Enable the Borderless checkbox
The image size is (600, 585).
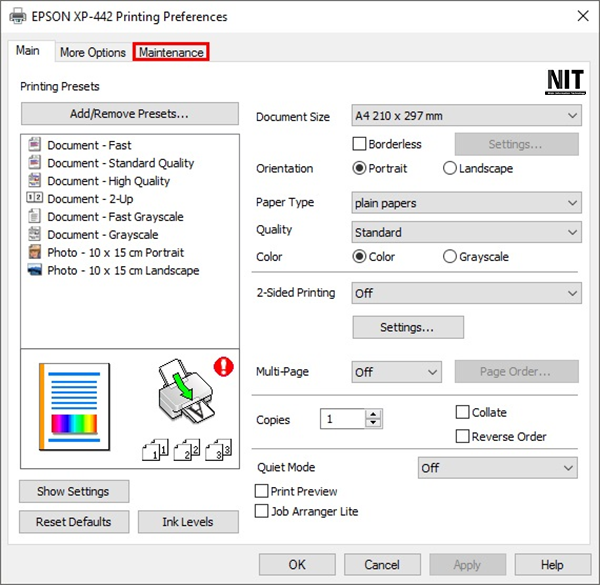pyautogui.click(x=359, y=144)
